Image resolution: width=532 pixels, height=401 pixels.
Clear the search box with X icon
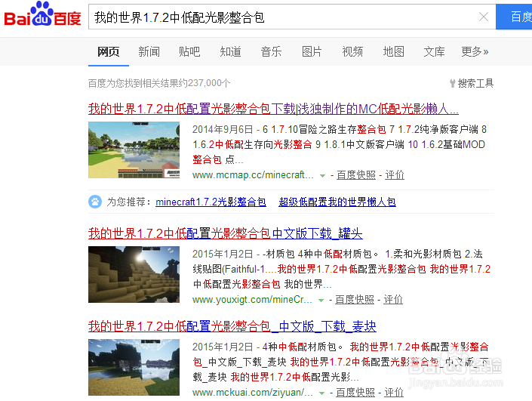[x=484, y=17]
